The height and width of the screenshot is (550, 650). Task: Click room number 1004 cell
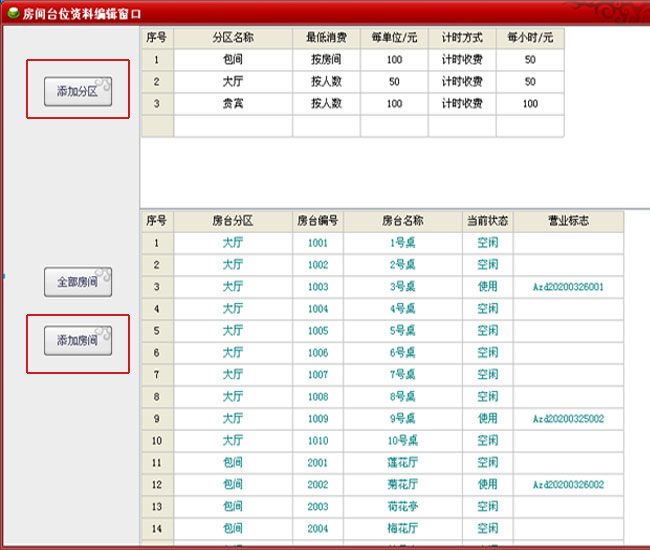point(318,309)
